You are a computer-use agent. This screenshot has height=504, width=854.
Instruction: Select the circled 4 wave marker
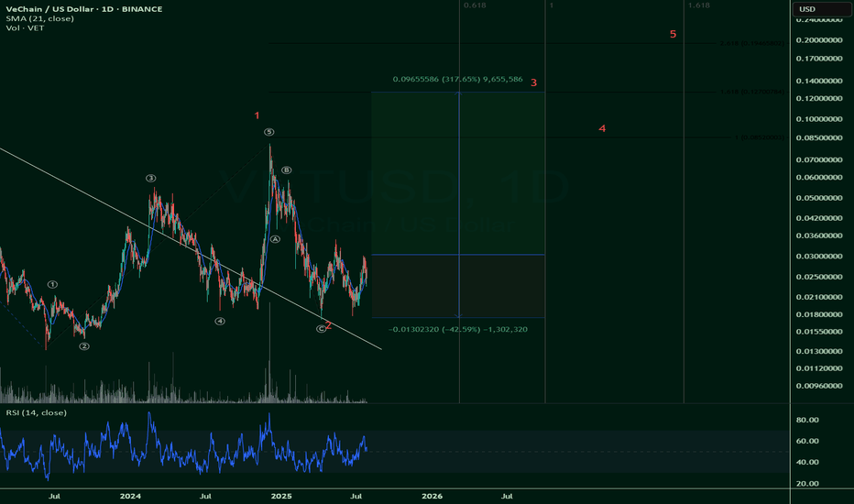click(x=220, y=322)
